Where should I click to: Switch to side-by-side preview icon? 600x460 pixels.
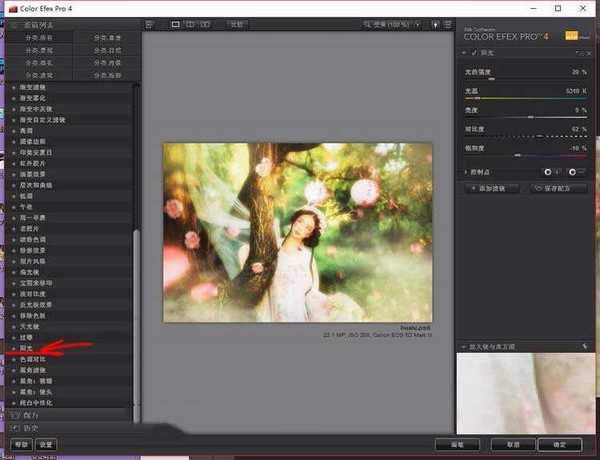click(206, 24)
